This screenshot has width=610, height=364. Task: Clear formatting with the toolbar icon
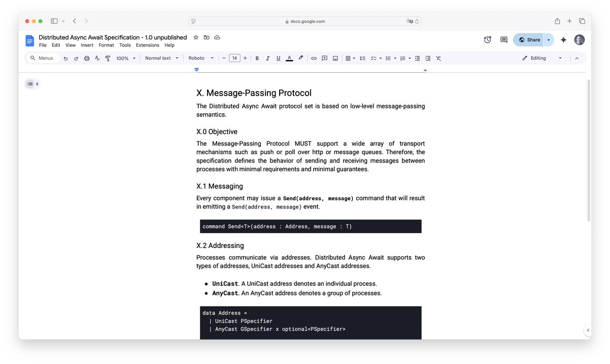[x=438, y=58]
